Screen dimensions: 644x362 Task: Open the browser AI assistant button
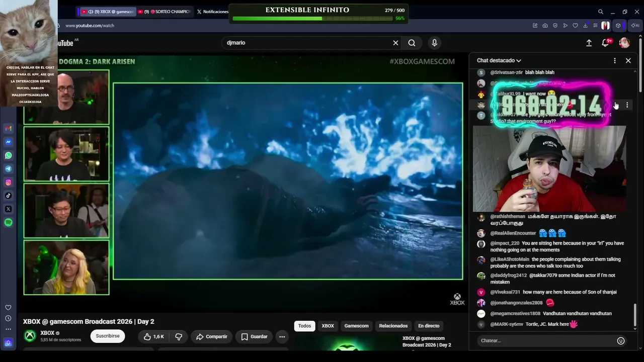point(635,26)
